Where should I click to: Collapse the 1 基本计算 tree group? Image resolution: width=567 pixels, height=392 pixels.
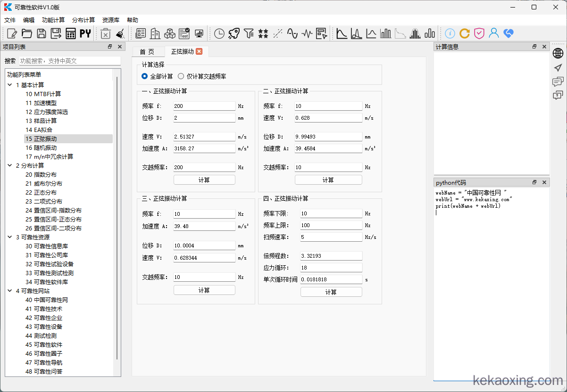click(10, 85)
